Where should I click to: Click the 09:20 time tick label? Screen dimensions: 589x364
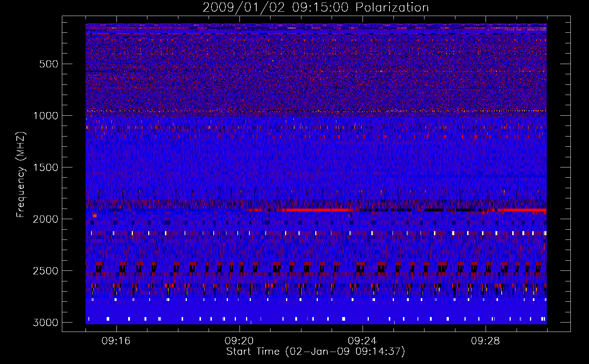point(239,341)
